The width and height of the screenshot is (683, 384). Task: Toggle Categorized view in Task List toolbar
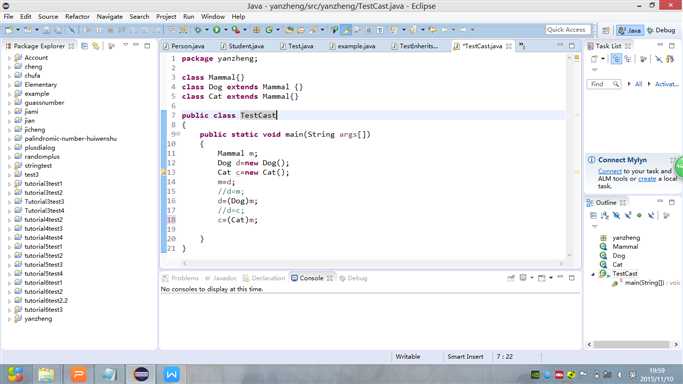[616, 59]
